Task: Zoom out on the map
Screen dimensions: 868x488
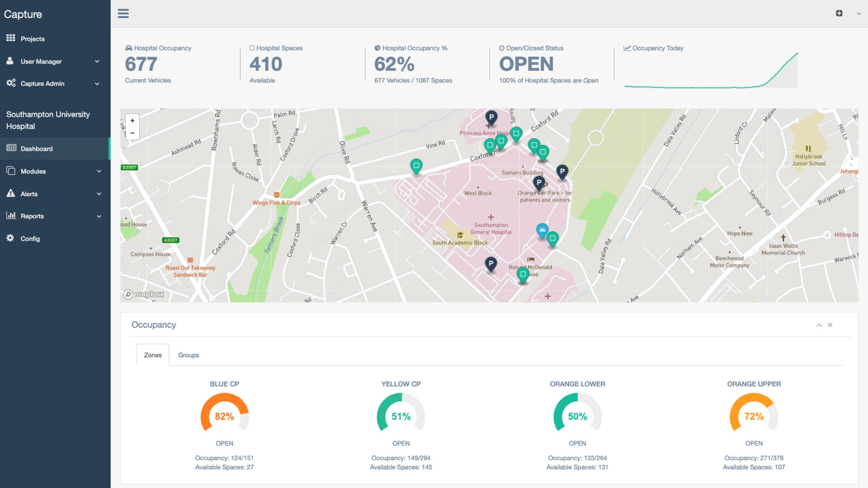Action: click(132, 133)
